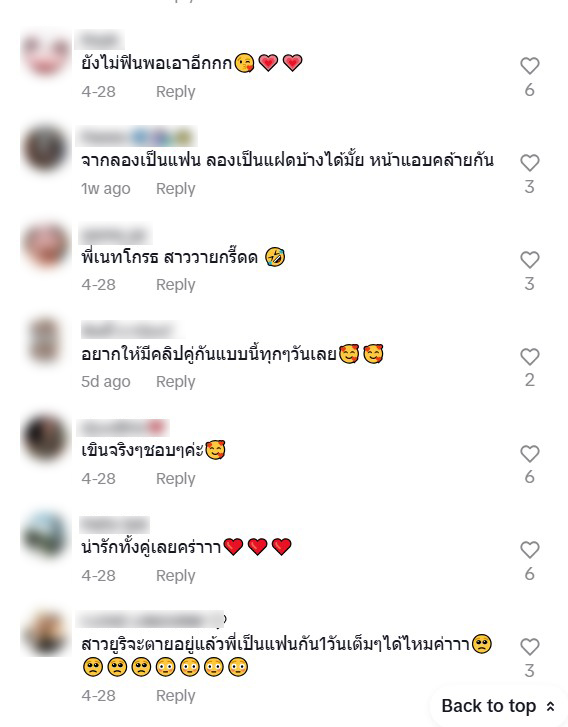The height and width of the screenshot is (727, 568).
Task: Click the Back to top button
Action: [x=498, y=706]
